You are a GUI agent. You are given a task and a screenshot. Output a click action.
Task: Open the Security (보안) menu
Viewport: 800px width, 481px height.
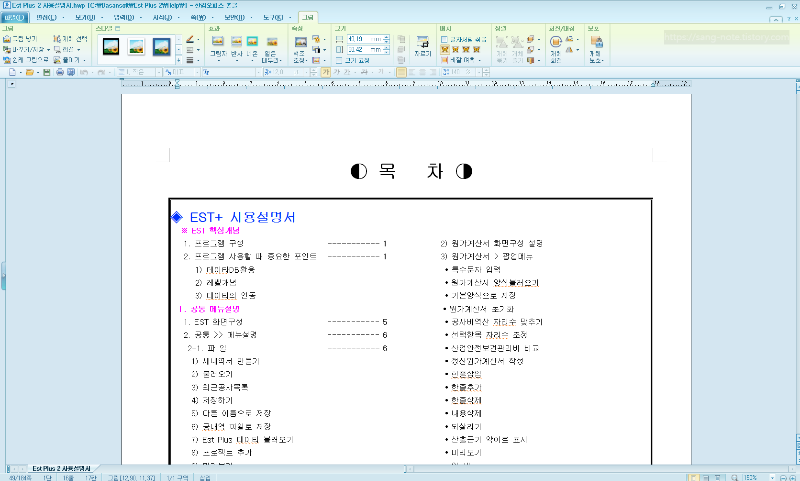pos(235,17)
